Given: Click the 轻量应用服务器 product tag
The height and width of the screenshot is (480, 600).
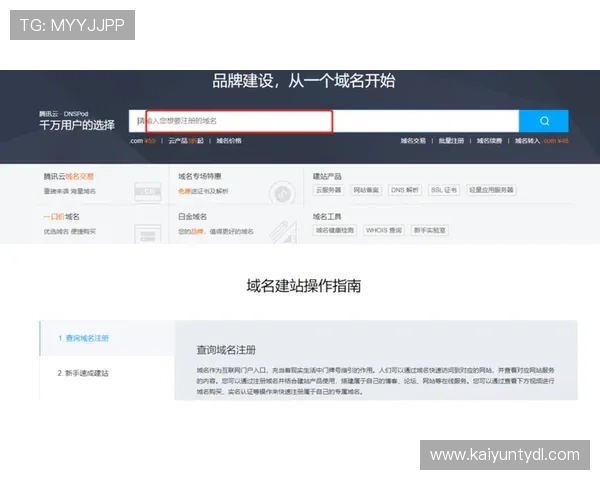Looking at the screenshot, I should point(491,190).
